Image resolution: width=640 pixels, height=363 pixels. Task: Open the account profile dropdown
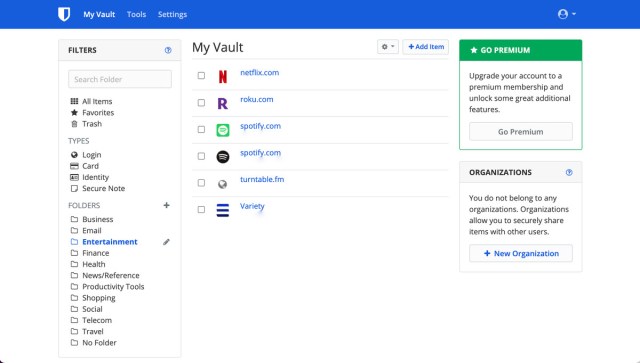pyautogui.click(x=567, y=14)
